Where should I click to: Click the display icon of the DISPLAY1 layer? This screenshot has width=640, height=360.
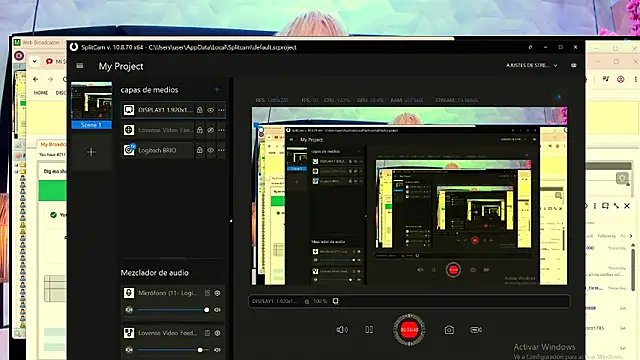click(129, 110)
